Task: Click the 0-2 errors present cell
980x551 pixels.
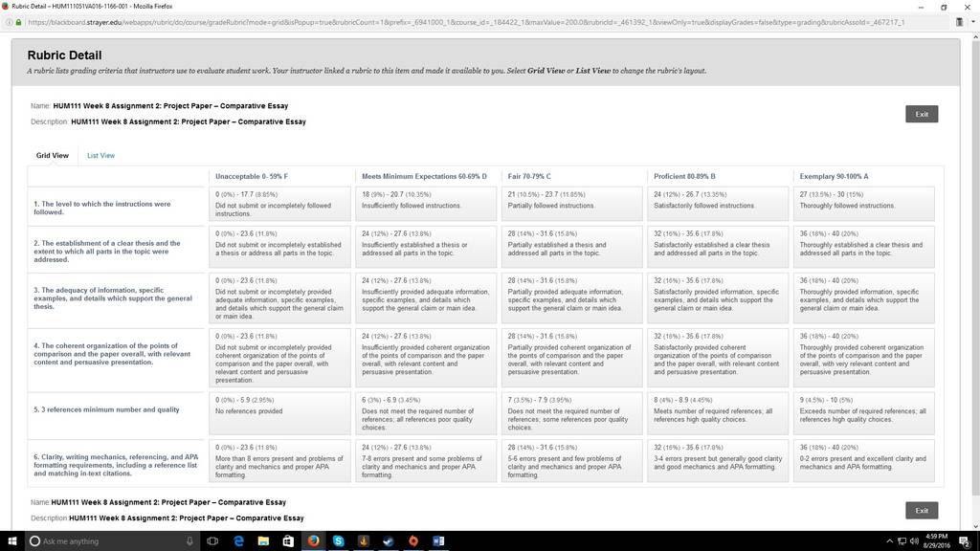Action: point(864,461)
